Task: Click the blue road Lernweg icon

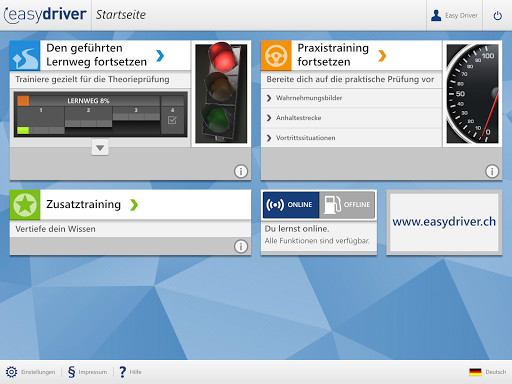Action: pos(25,56)
